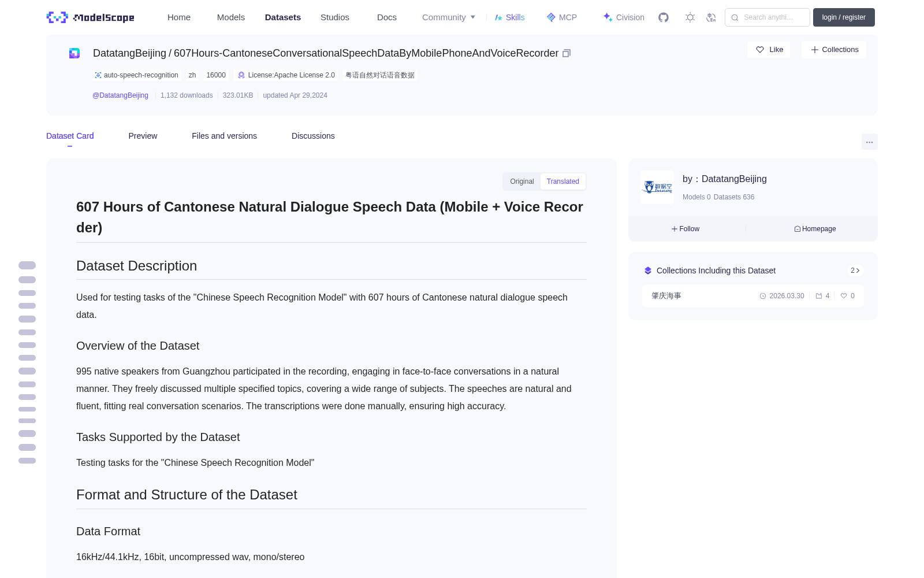Expand the collections list via the 2 chevron
The height and width of the screenshot is (578, 924).
[x=855, y=271]
